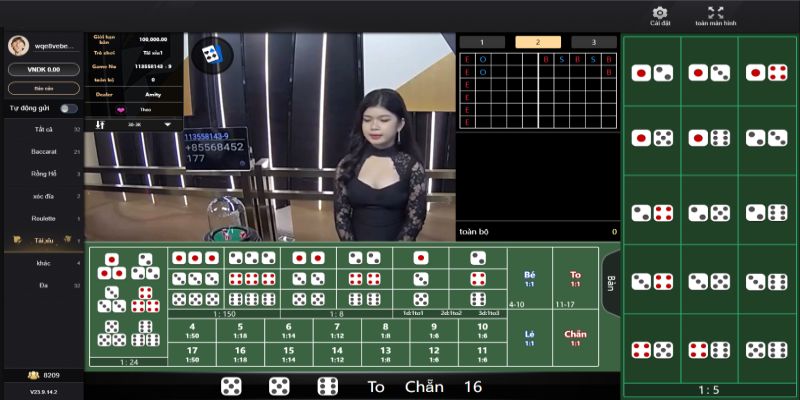Image resolution: width=800 pixels, height=400 pixels.
Task: Bet on total 13 at 1:8
Action: point(386,355)
